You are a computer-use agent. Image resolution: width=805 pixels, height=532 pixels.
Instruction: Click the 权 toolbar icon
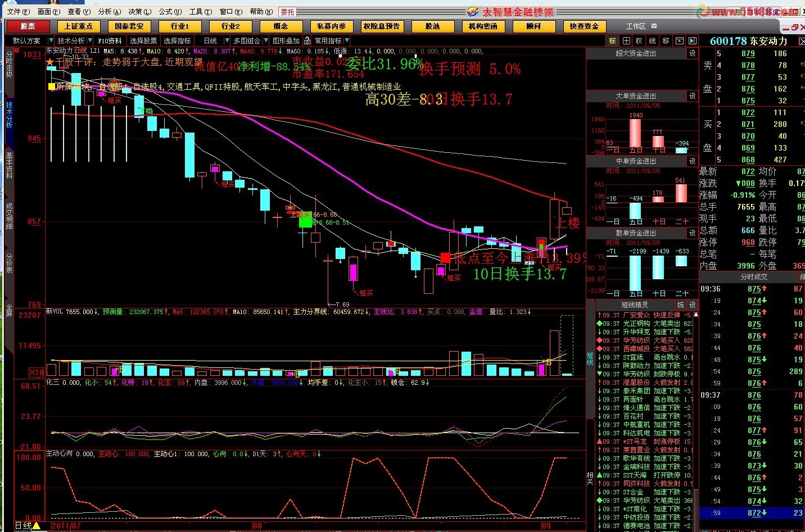click(x=639, y=41)
